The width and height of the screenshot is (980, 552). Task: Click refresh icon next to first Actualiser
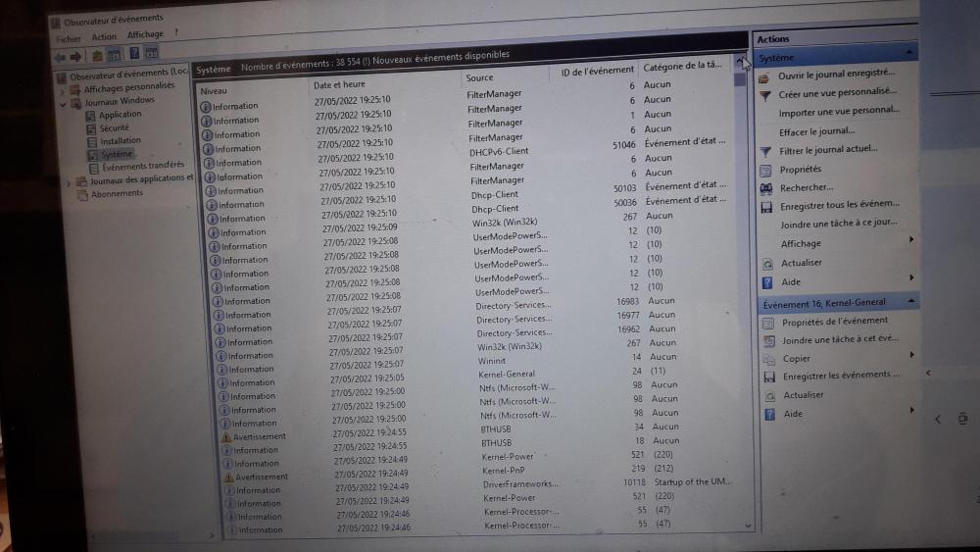coord(768,264)
